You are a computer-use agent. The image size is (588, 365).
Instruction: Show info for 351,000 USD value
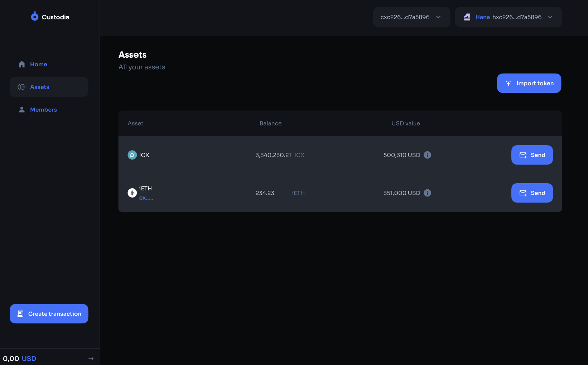(427, 193)
